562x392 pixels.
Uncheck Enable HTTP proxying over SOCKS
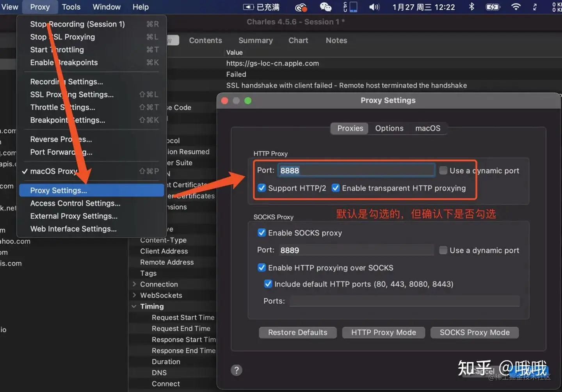pos(261,268)
